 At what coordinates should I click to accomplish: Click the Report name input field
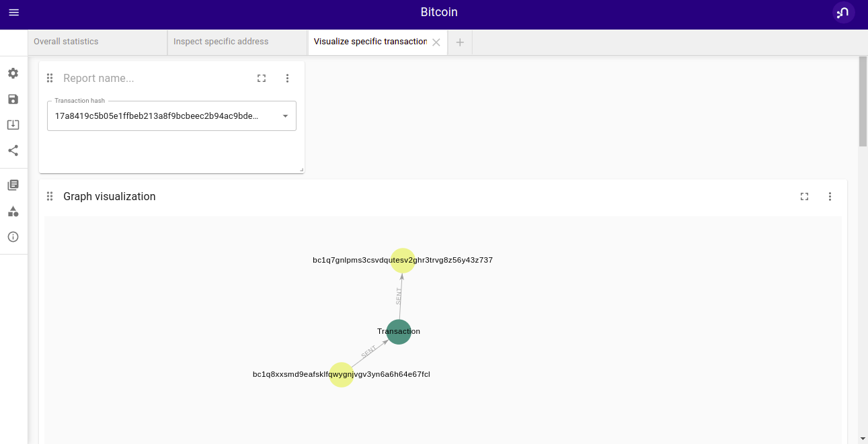[155, 78]
